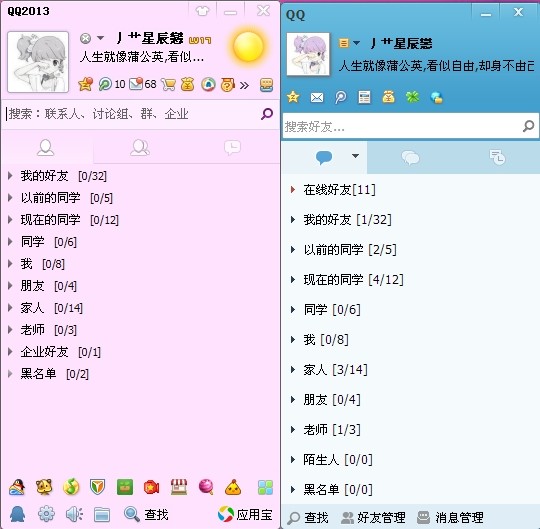
Task: Select 老师 [0/3] row
Action: pos(140,330)
